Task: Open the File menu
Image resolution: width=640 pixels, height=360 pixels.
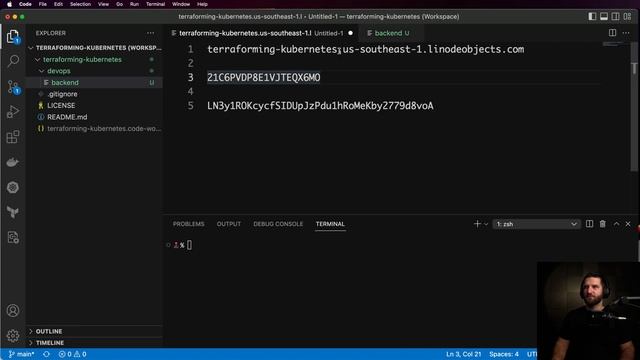Action: [x=42, y=4]
